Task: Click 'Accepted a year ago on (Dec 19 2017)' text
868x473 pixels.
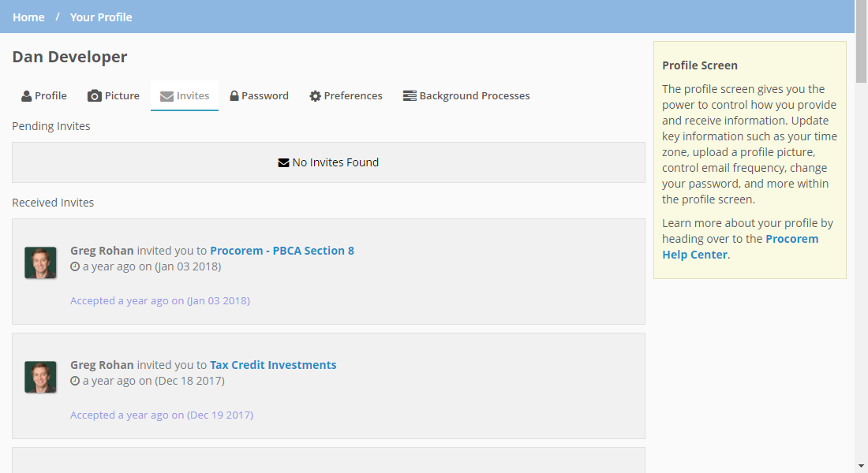Action: [x=162, y=415]
